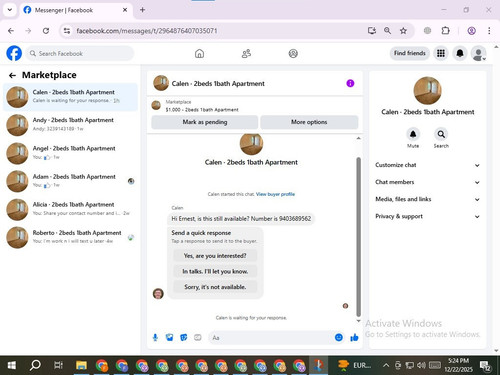Open a new browser tab
Image resolution: width=500 pixels, height=375 pixels.
[x=142, y=10]
